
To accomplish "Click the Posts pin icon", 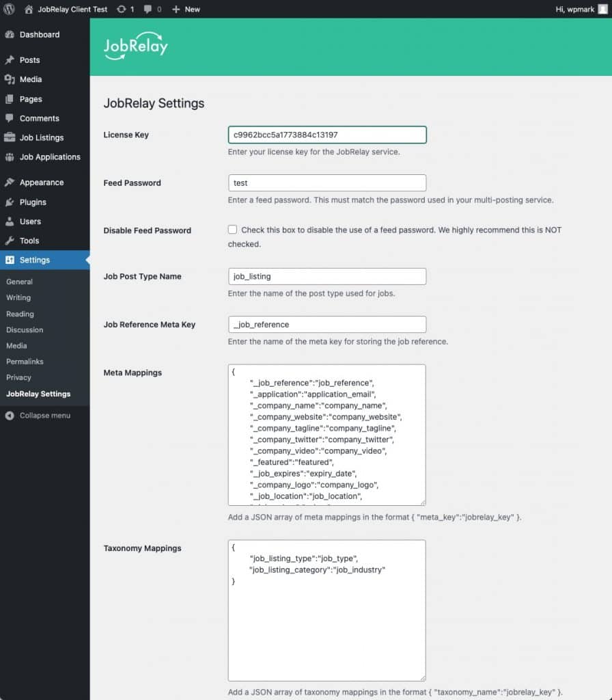I will point(10,60).
